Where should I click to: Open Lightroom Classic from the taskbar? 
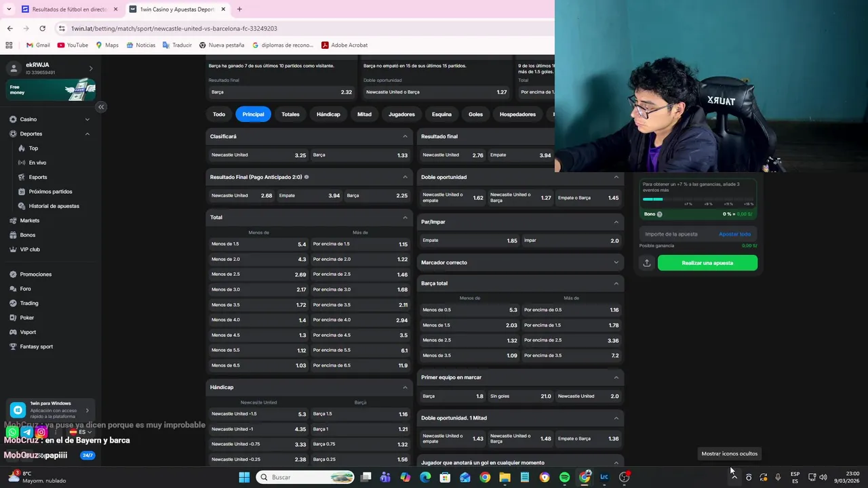(x=604, y=477)
